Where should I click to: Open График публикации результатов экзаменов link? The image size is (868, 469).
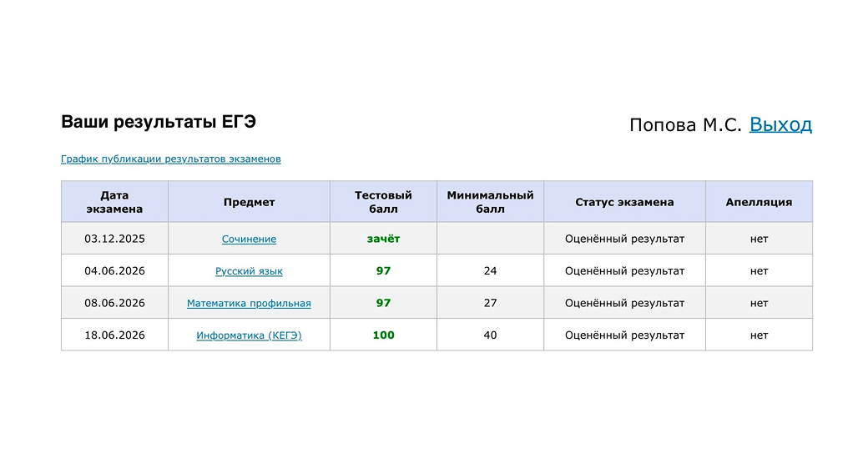[x=170, y=159]
